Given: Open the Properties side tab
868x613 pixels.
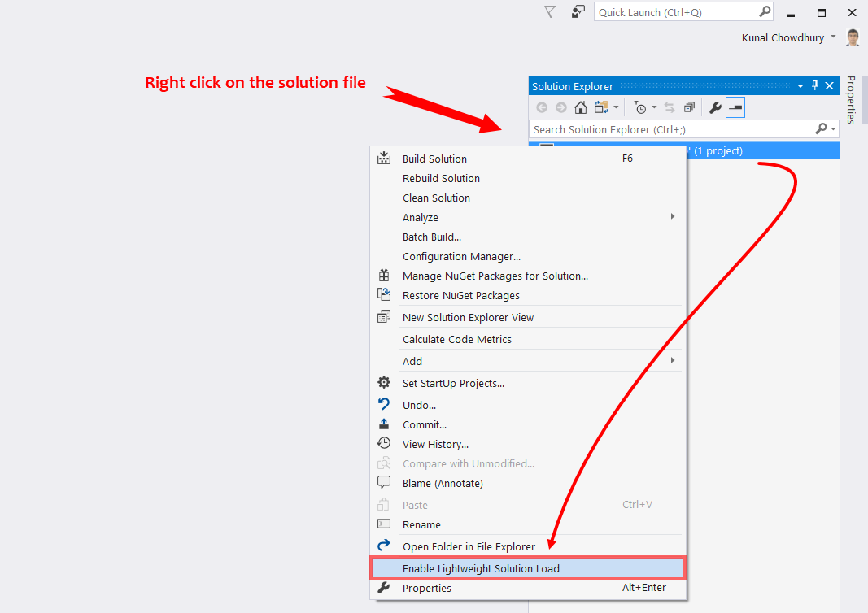Looking at the screenshot, I should (851, 99).
